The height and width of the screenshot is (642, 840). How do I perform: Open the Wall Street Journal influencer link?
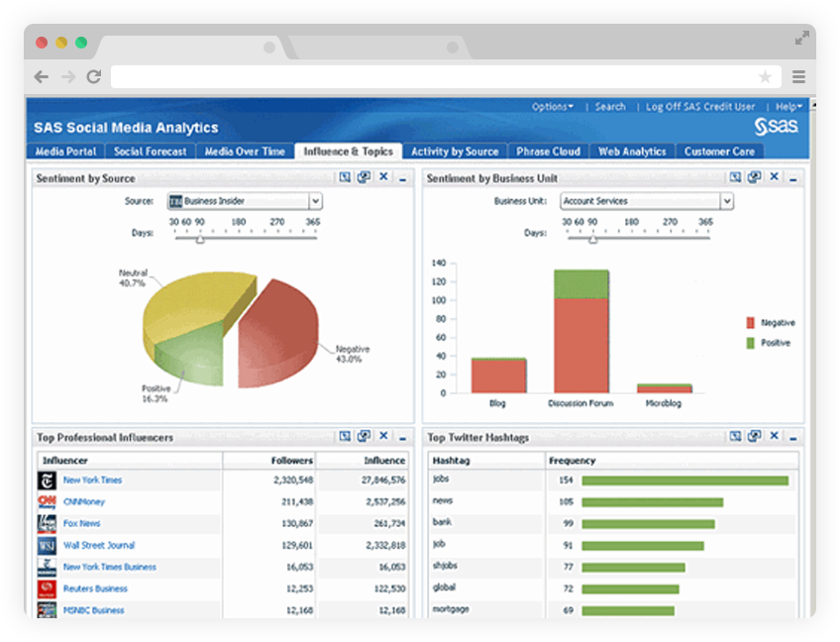pos(99,546)
